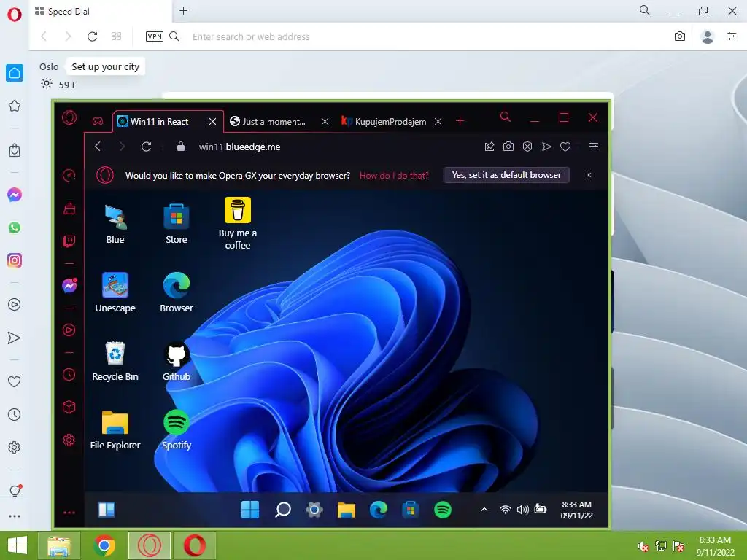The height and width of the screenshot is (560, 747).
Task: Select the Speed Dial tab in Opera
Action: click(99, 12)
